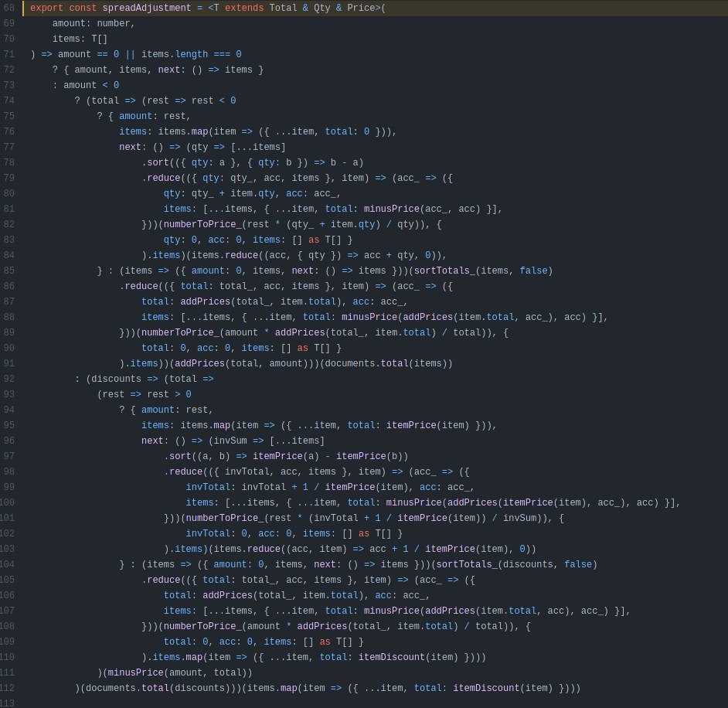
Task: Click the 'export' keyword on line 68
Action: [46, 8]
